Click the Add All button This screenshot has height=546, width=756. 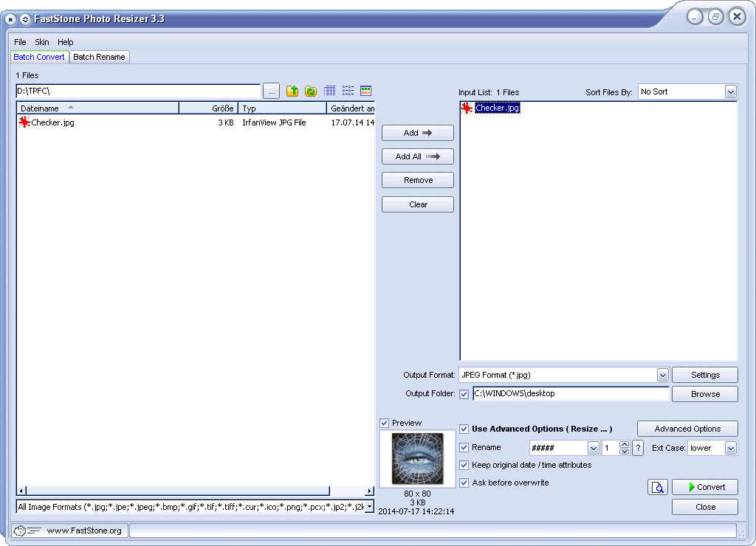418,156
